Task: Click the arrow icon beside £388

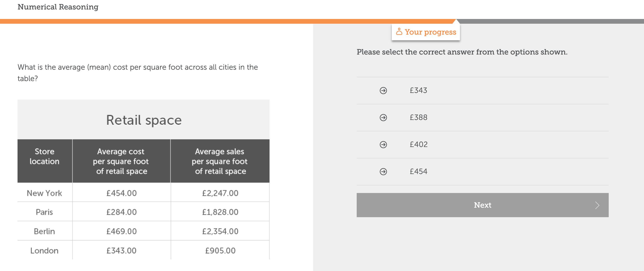Action: [383, 117]
